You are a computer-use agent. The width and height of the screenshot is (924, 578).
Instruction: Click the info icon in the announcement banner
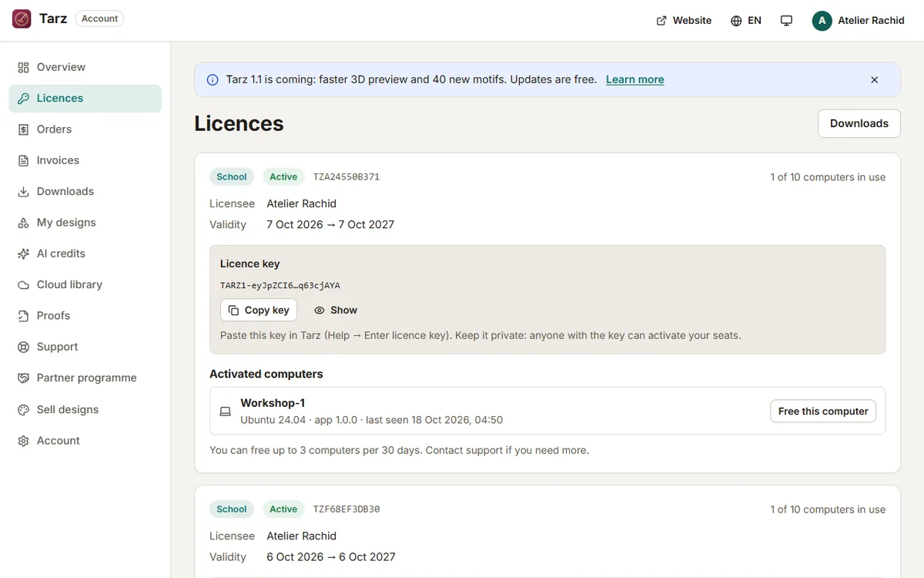(213, 79)
